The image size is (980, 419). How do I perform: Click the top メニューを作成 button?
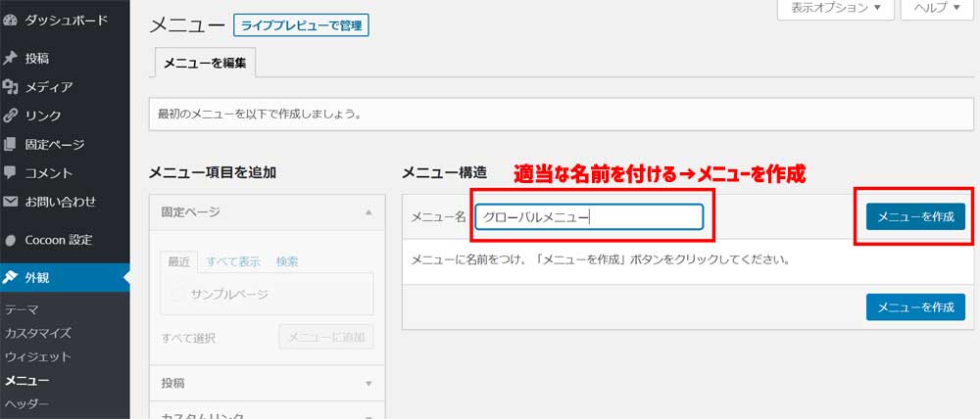point(914,216)
